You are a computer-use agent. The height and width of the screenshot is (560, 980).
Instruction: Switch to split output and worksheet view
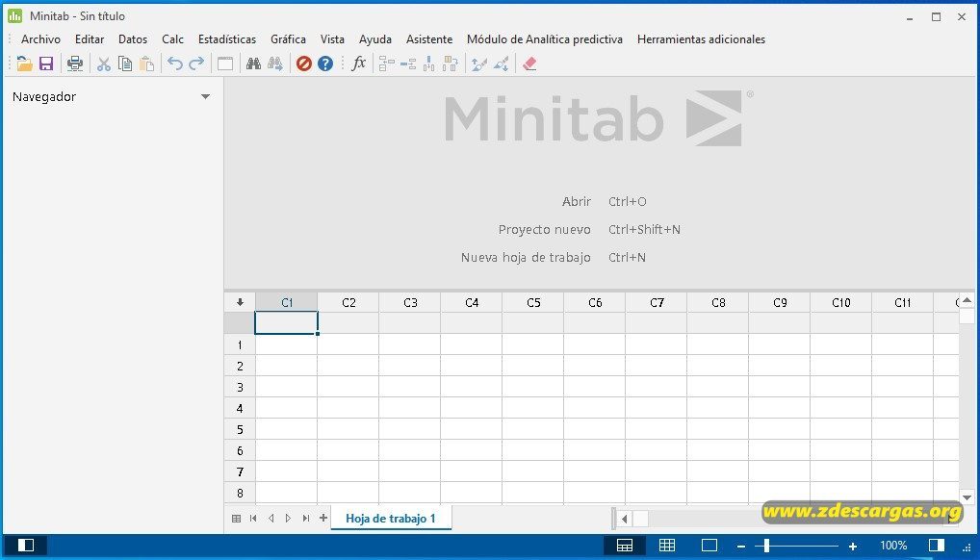(x=625, y=545)
